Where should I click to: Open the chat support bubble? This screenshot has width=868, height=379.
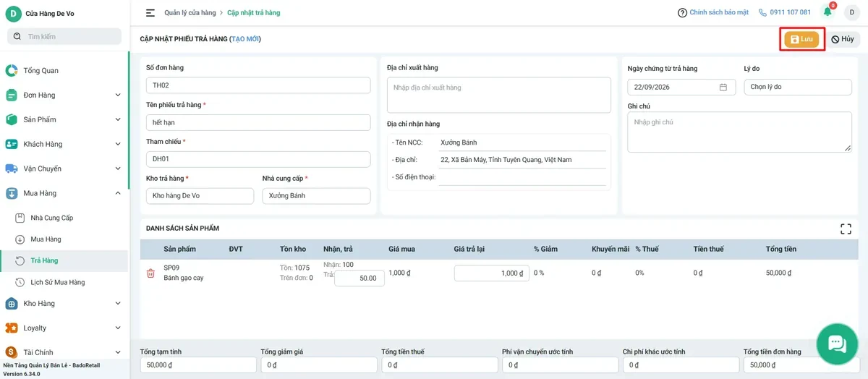click(x=837, y=343)
